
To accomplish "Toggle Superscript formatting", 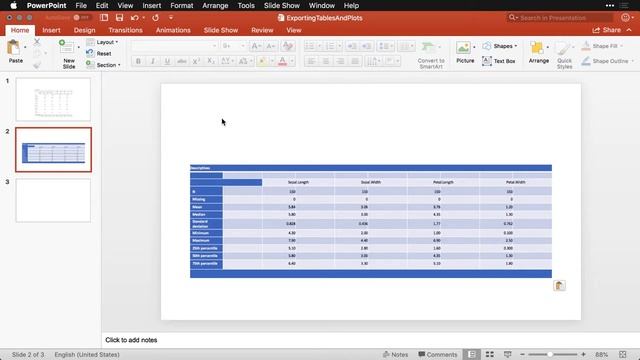I will click(196, 61).
